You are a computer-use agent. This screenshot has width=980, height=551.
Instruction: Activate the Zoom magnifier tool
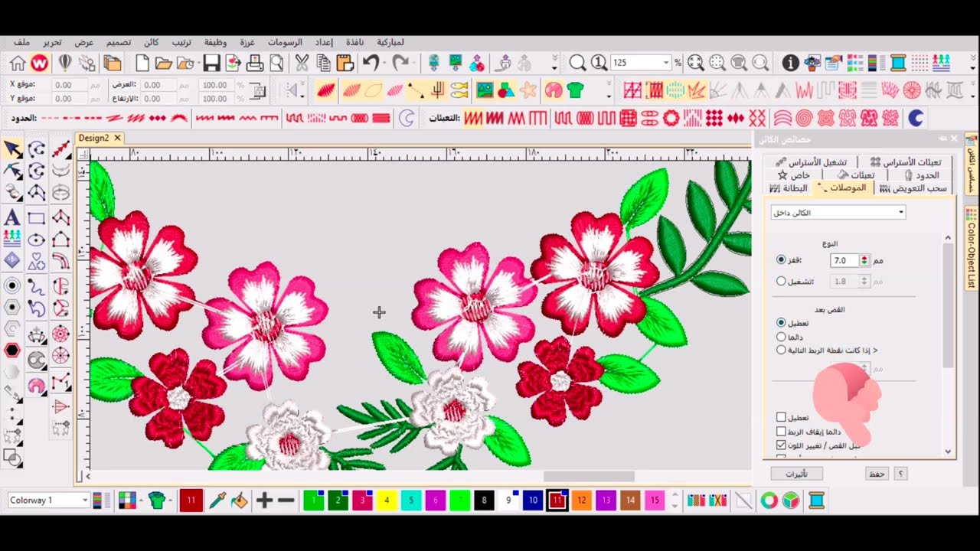point(577,63)
